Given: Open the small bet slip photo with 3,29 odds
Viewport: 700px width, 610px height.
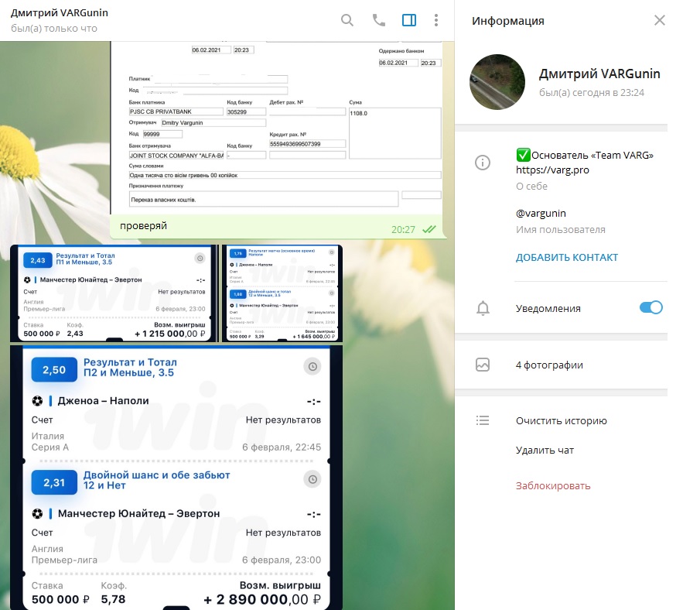Looking at the screenshot, I should click(282, 293).
